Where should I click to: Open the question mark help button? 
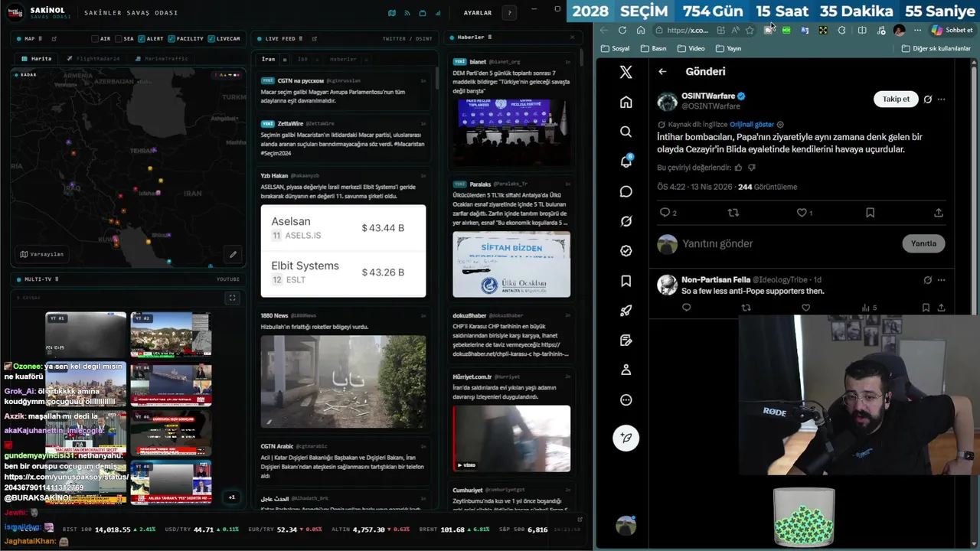[509, 13]
